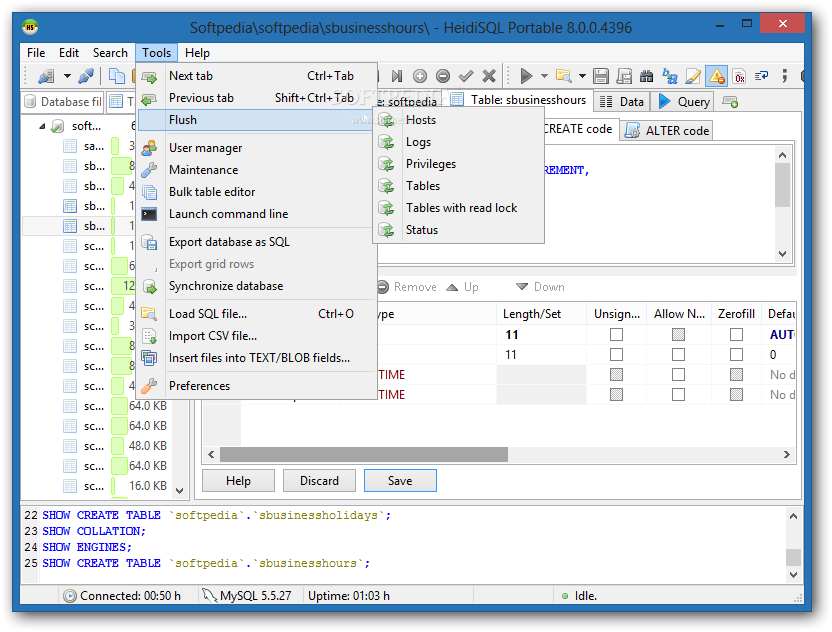This screenshot has height=632, width=832.
Task: Click the Save button
Action: pyautogui.click(x=400, y=481)
